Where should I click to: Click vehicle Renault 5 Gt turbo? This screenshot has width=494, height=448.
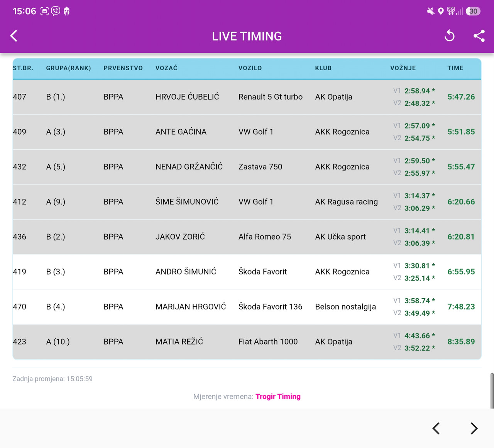pyautogui.click(x=271, y=97)
